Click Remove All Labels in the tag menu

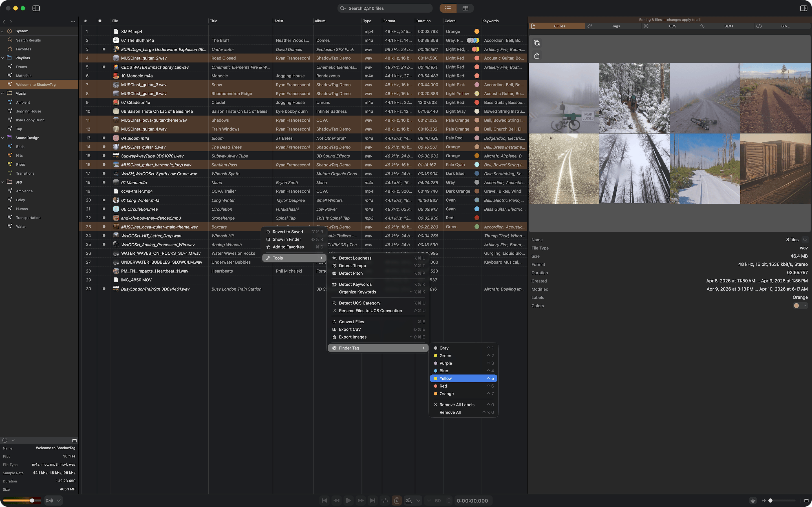pyautogui.click(x=457, y=404)
